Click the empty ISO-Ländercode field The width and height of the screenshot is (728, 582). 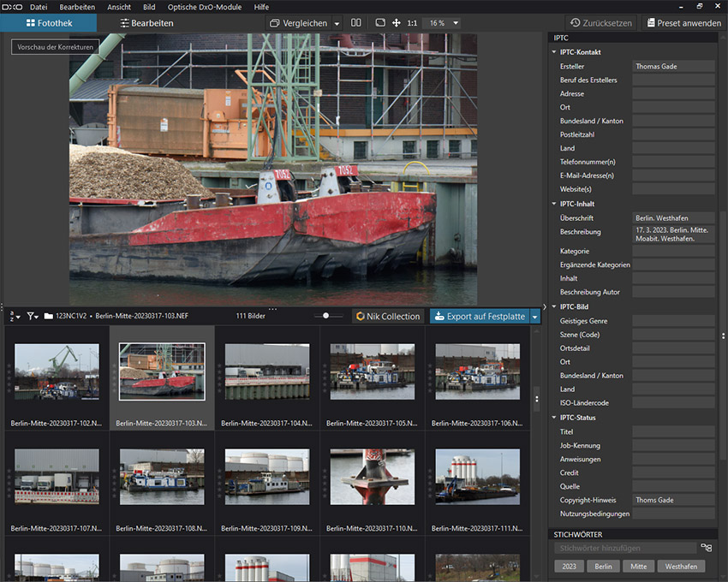coord(673,403)
